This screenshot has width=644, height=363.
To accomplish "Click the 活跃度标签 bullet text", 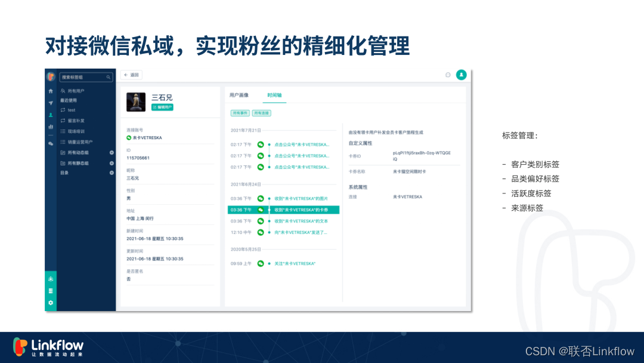I will coord(531,193).
